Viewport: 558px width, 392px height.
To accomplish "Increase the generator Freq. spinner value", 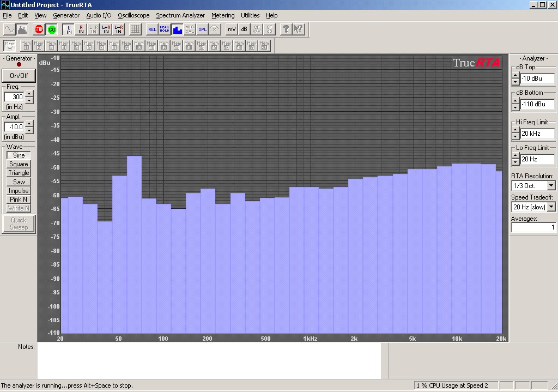I will click(x=29, y=94).
